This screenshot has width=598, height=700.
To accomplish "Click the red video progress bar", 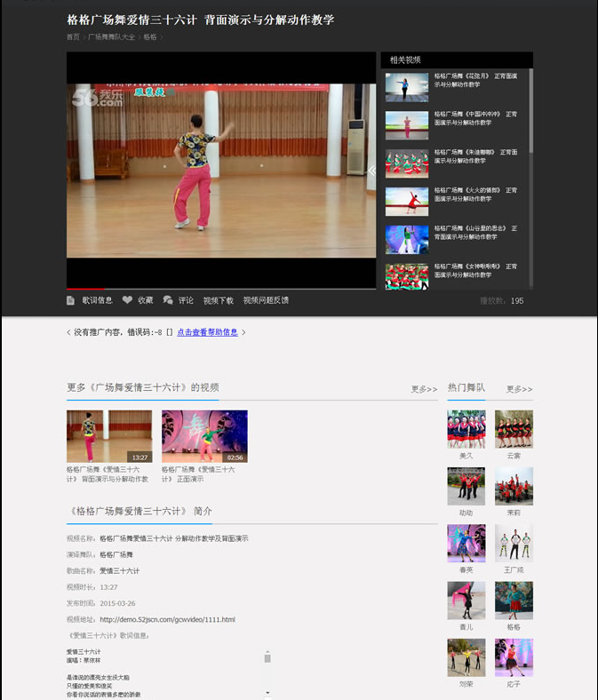I will pos(85,289).
